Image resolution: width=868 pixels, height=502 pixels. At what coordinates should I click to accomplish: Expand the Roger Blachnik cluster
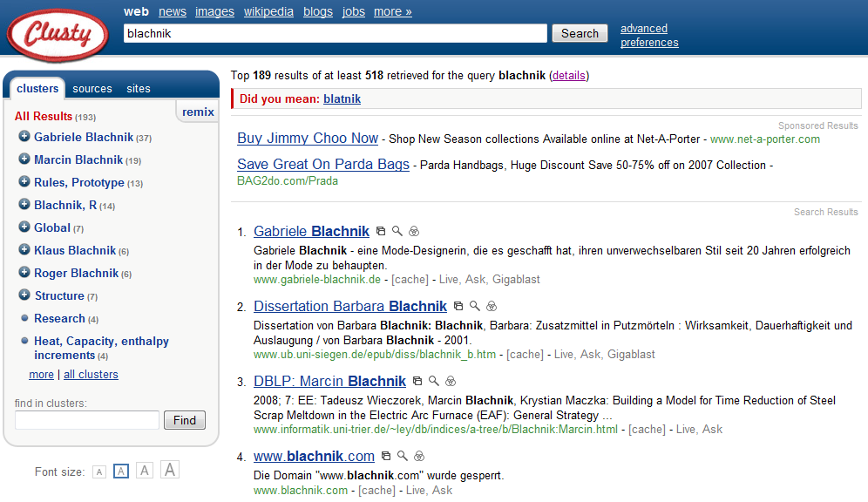tap(24, 272)
